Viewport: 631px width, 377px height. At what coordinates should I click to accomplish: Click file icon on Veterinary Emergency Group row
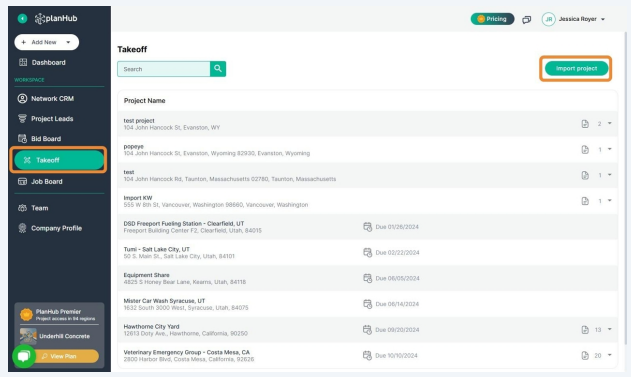tap(585, 356)
